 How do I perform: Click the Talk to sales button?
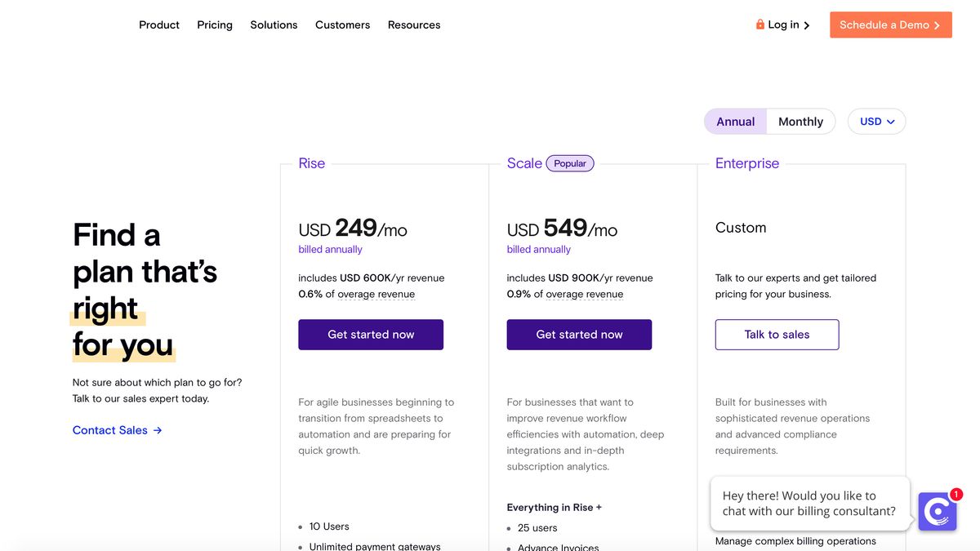coord(777,335)
